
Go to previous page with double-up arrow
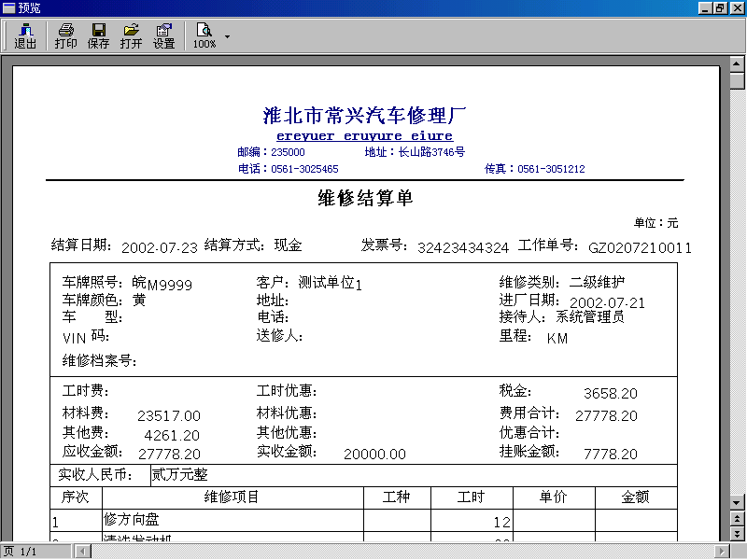737,519
